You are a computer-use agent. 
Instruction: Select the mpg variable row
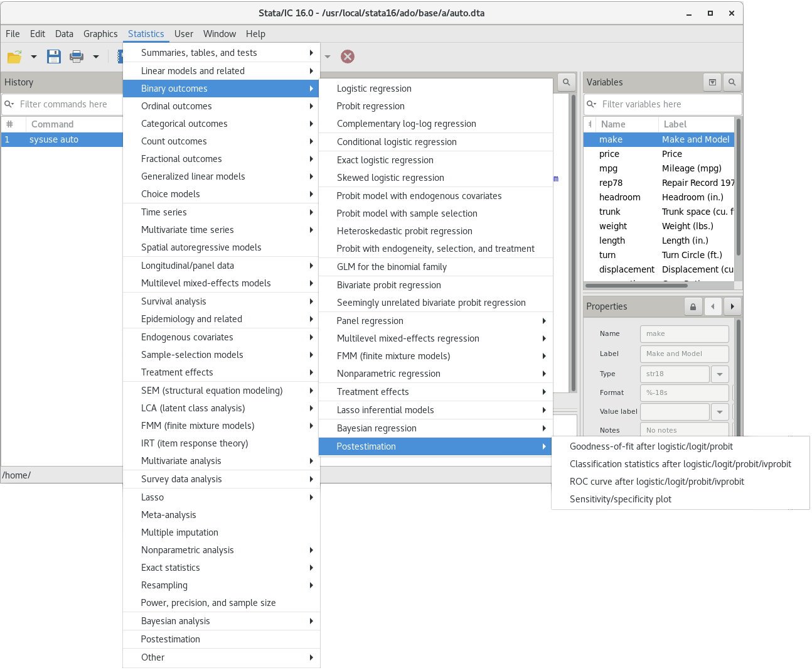click(x=658, y=168)
